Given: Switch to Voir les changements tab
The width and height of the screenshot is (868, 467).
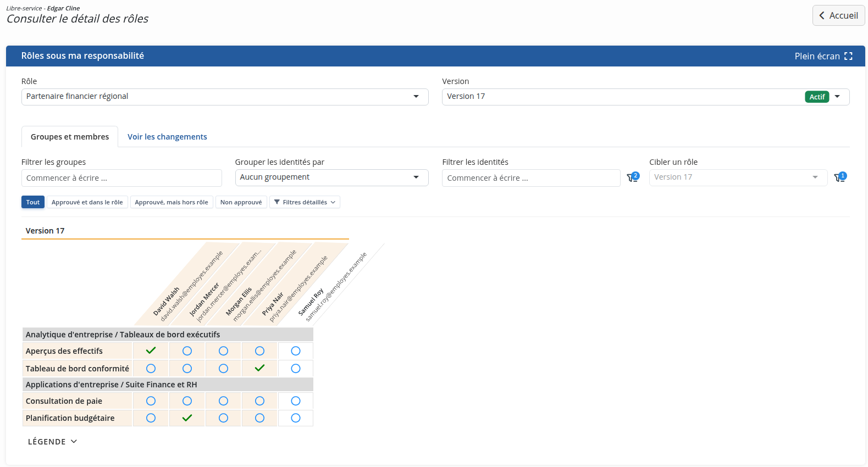Looking at the screenshot, I should click(167, 137).
